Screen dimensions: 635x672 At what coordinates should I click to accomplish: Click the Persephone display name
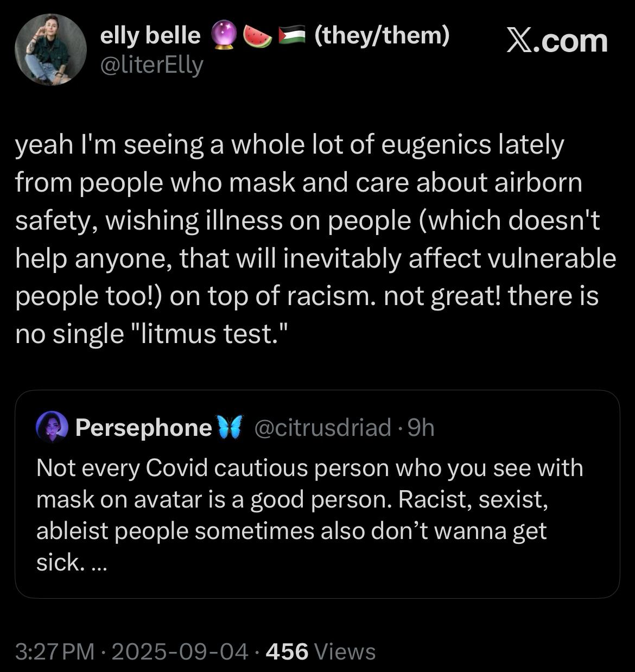pyautogui.click(x=143, y=428)
